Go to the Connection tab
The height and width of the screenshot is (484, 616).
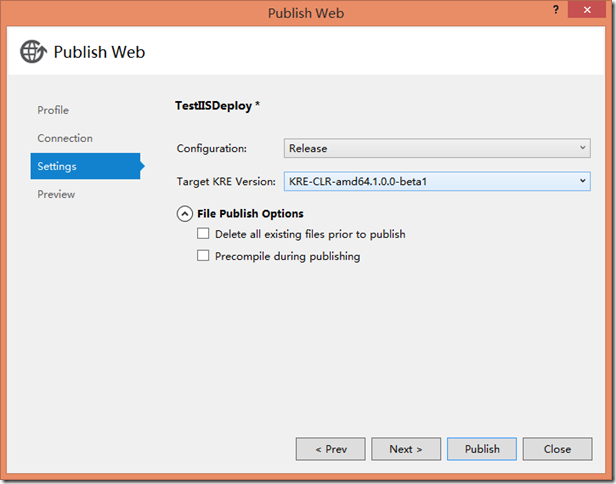(x=65, y=138)
